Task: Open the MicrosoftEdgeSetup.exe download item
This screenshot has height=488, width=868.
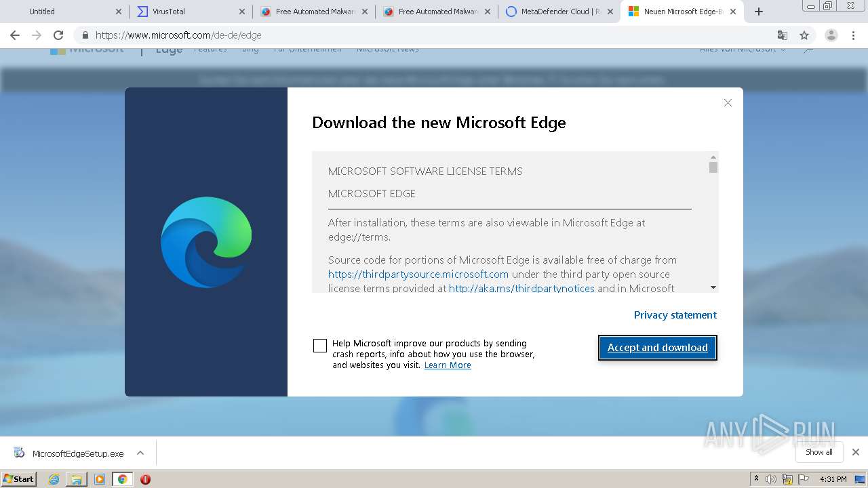Action: (69, 453)
